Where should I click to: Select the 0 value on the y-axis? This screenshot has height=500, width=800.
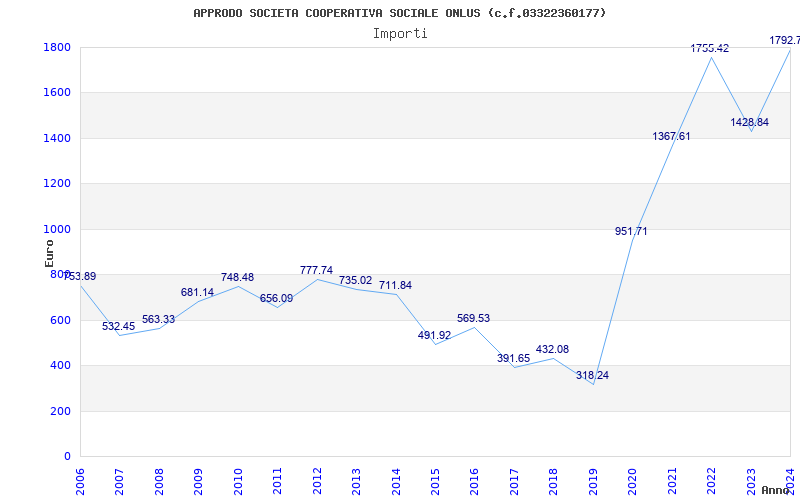coord(66,457)
